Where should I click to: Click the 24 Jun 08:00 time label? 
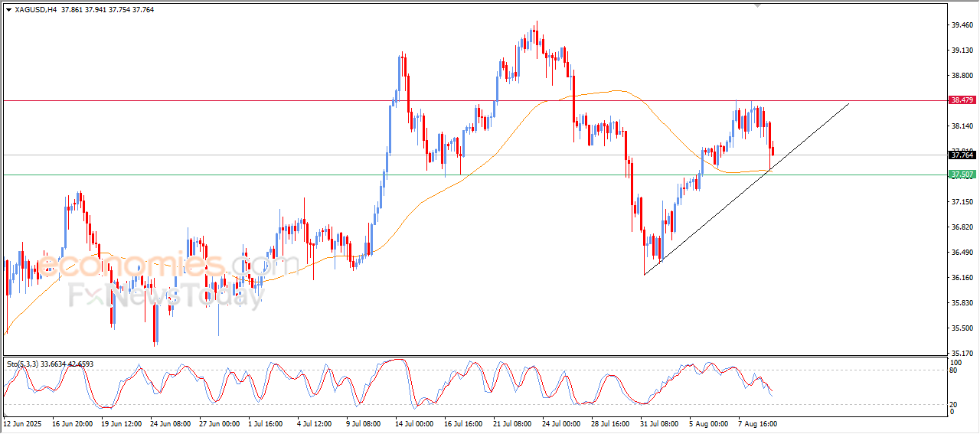point(170,423)
